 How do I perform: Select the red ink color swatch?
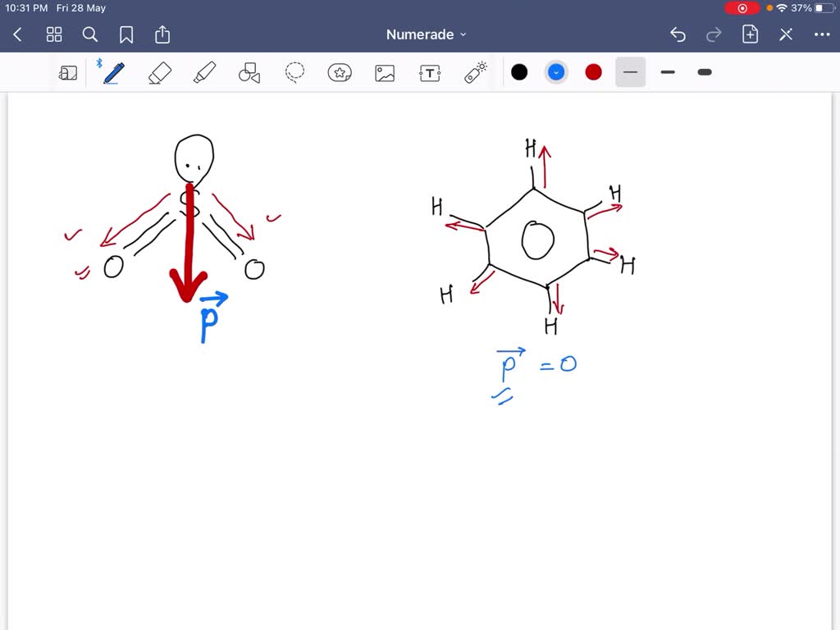click(593, 72)
